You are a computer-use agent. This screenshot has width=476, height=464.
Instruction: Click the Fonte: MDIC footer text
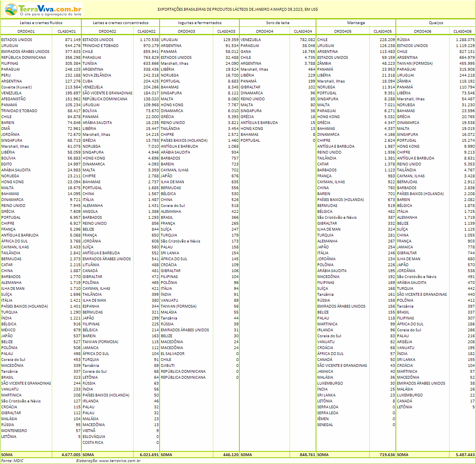click(x=13, y=460)
